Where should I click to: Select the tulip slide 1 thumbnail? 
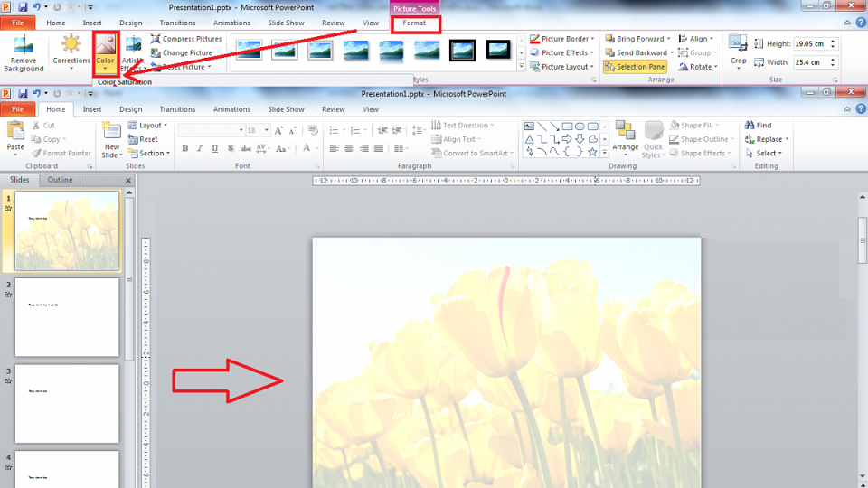pyautogui.click(x=67, y=230)
